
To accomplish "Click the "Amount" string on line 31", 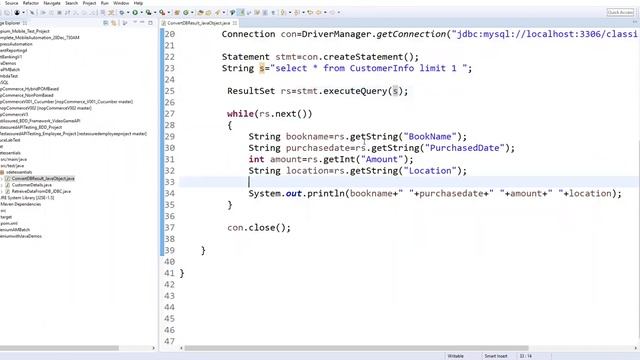I will pos(382,160).
